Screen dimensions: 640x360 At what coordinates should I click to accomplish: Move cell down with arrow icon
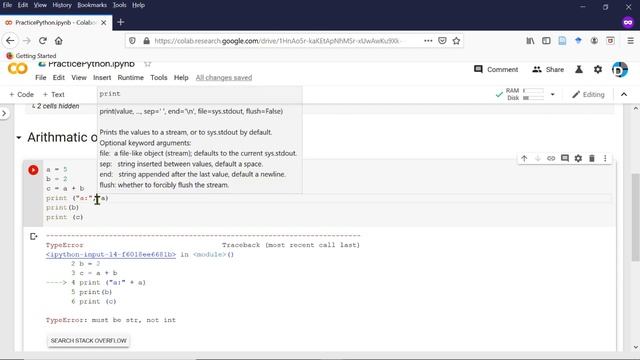(x=538, y=158)
